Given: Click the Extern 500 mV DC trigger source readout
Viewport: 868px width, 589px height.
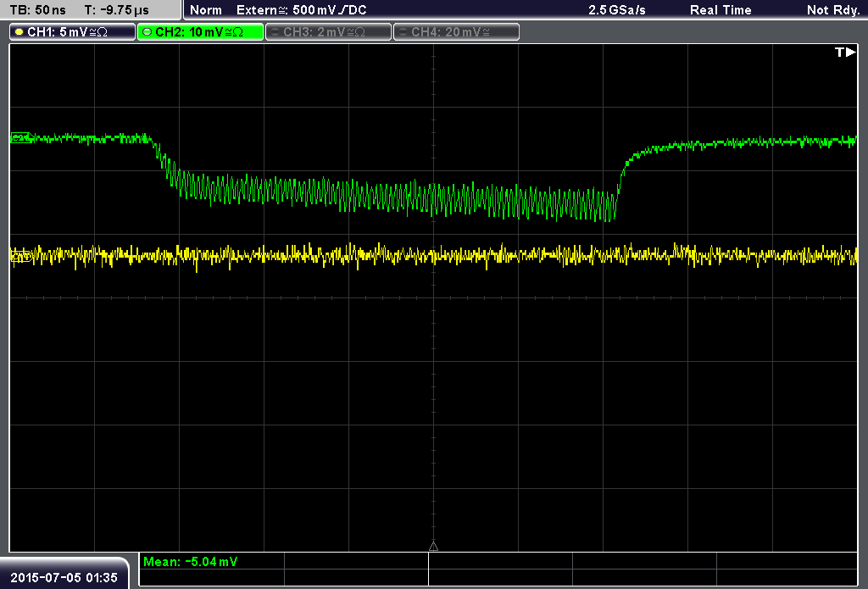Looking at the screenshot, I should point(301,10).
